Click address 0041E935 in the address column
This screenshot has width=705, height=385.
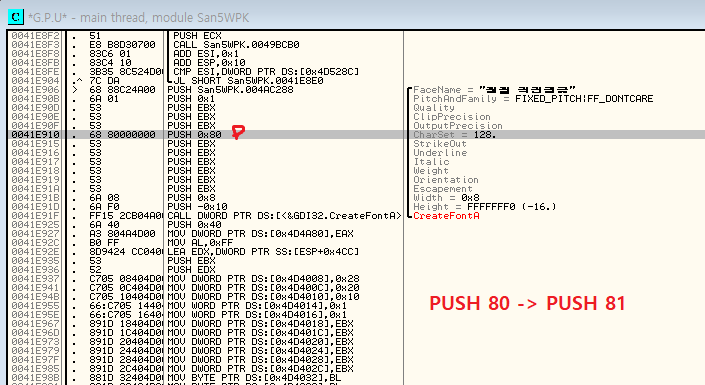pyautogui.click(x=36, y=260)
